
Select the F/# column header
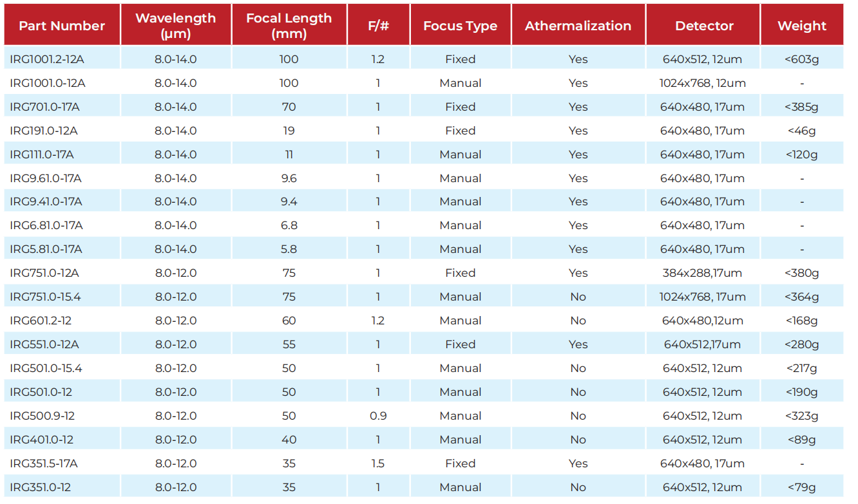[x=378, y=26]
